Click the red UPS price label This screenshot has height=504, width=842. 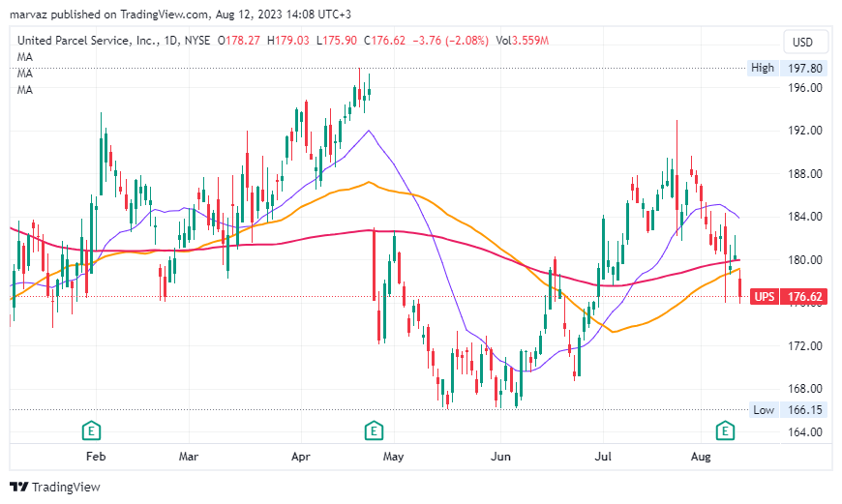click(789, 296)
